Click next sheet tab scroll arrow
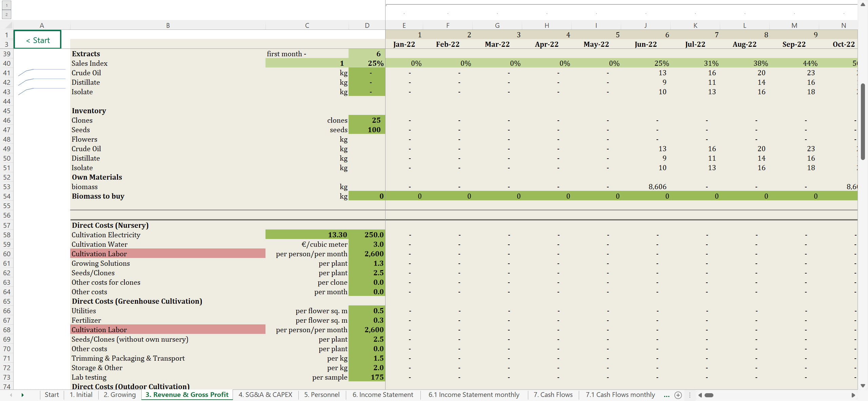 pos(22,395)
